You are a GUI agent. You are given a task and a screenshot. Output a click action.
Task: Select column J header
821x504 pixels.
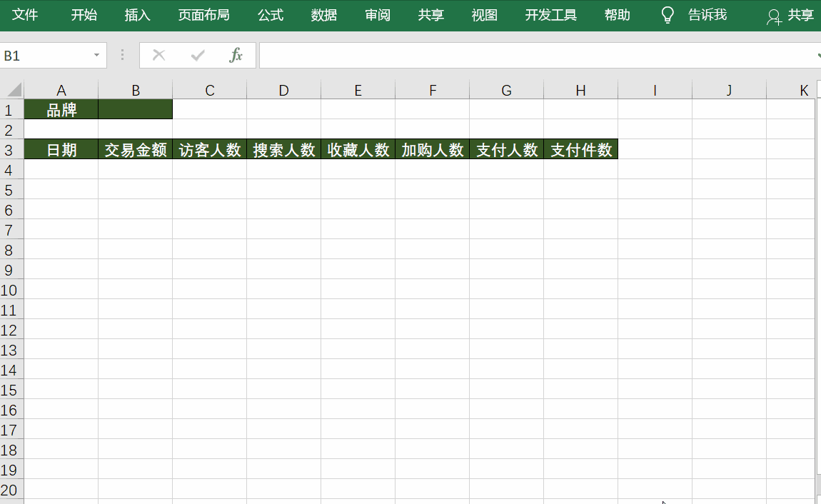[x=730, y=90]
